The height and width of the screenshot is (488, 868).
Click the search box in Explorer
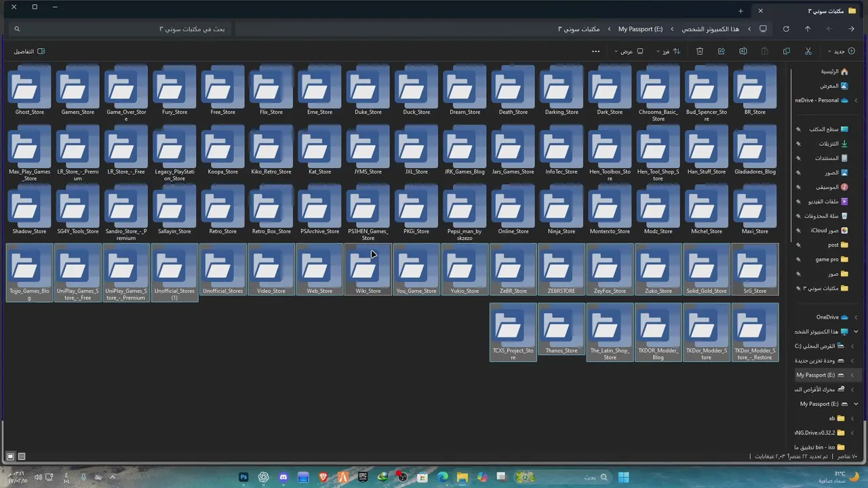[121, 29]
